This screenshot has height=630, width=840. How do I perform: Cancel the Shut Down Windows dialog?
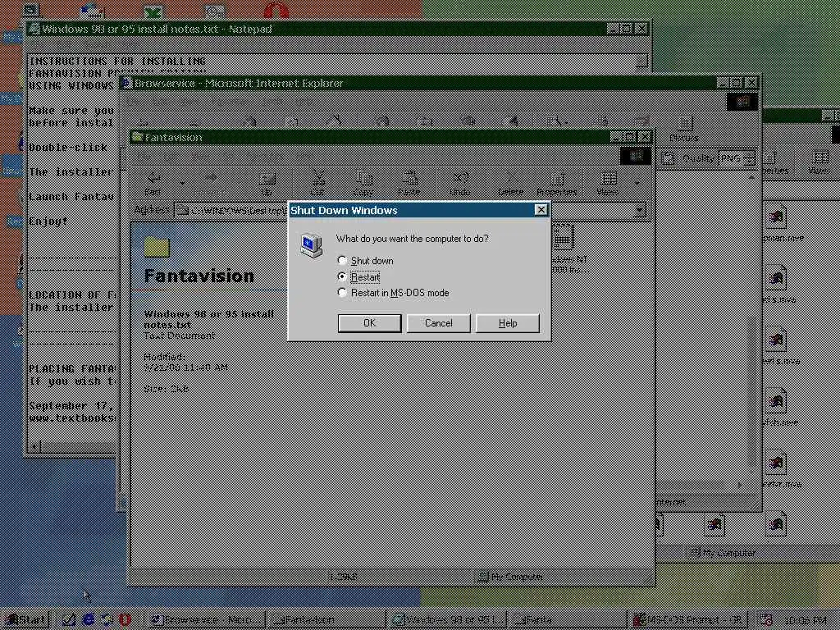438,323
